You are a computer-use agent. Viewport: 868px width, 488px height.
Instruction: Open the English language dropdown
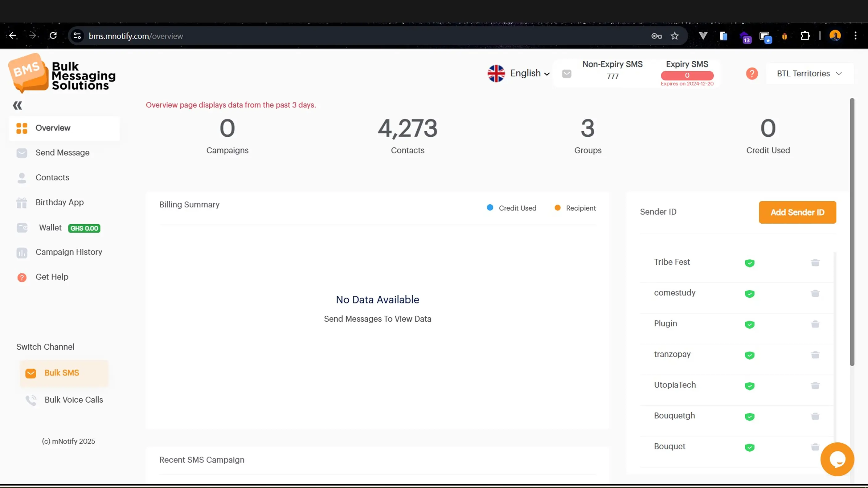[x=519, y=73]
